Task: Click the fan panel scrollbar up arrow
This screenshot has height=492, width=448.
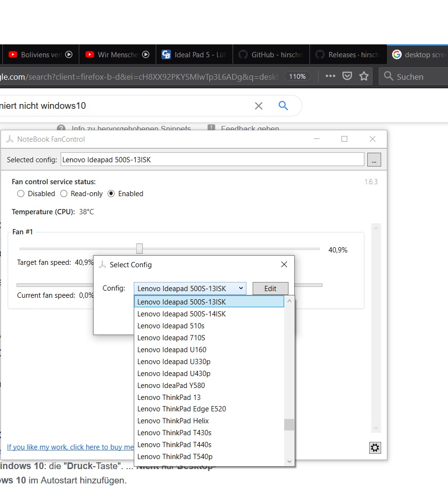Action: click(376, 229)
